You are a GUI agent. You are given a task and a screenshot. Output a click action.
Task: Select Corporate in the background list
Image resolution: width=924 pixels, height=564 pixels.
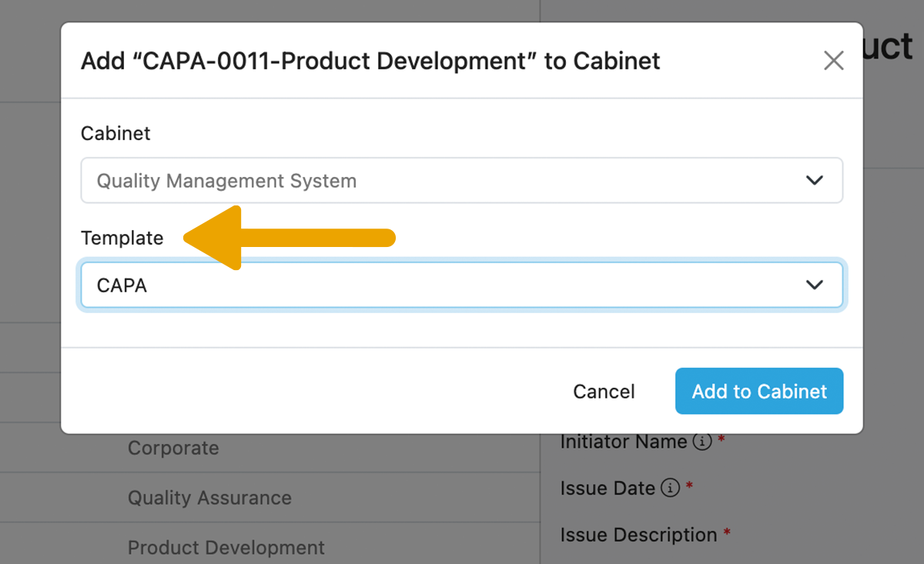[x=173, y=448]
